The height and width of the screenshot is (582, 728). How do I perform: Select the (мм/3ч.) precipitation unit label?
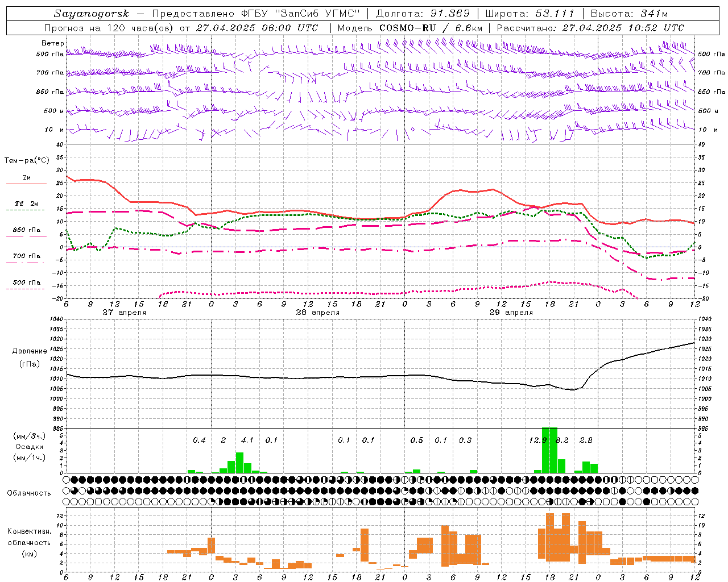[30, 436]
